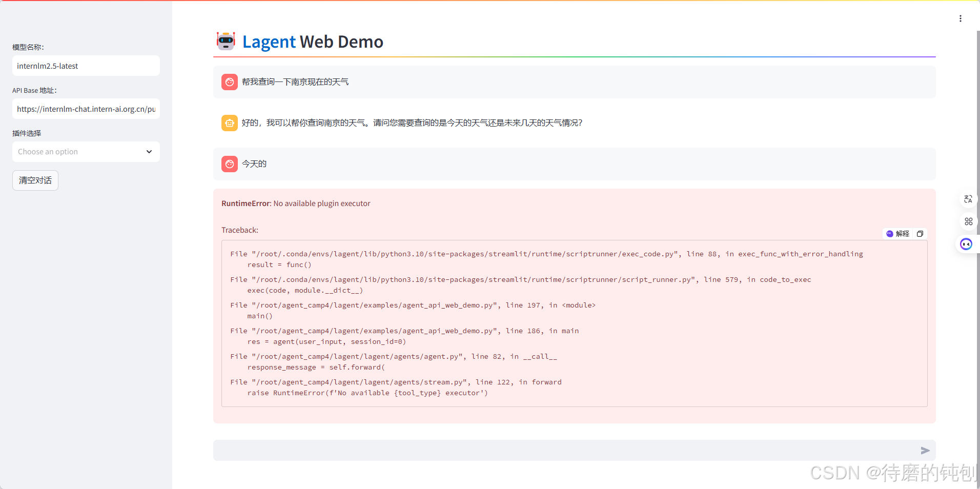This screenshot has height=489, width=980.
Task: Click the raise RuntimeError code line
Action: pos(367,393)
